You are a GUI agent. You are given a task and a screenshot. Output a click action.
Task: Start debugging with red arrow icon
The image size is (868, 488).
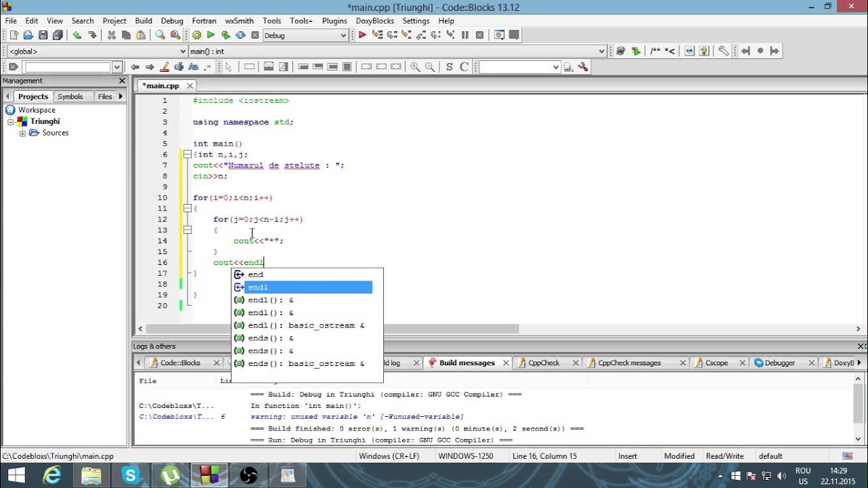tap(362, 35)
